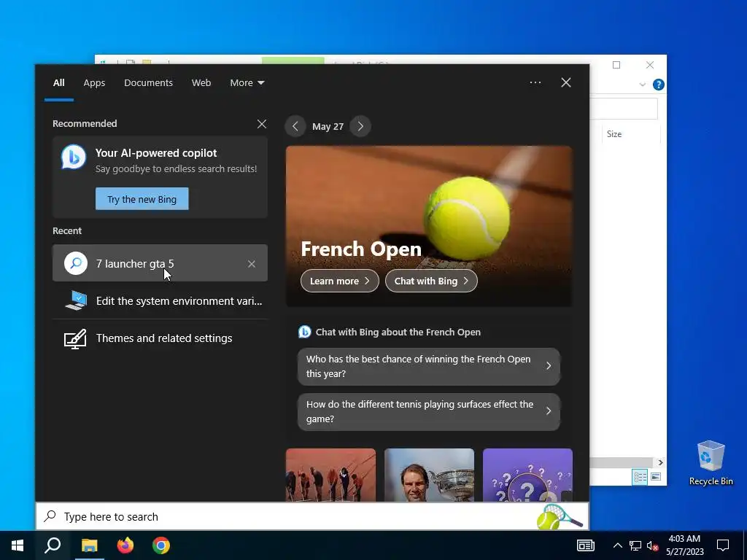Click the muted volume tray icon
The width and height of the screenshot is (747, 560).
point(652,545)
